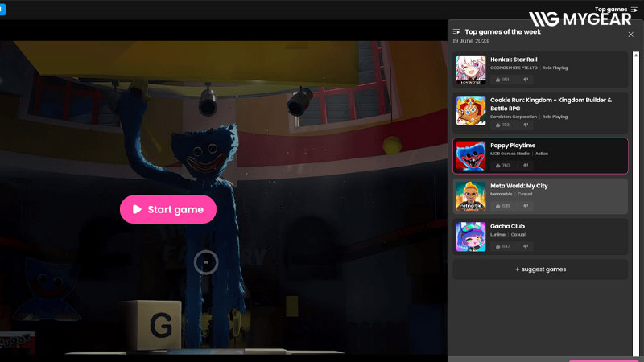Viewport: 644px width, 362px height.
Task: Click the COGNOSPHERE PTE. LTD developer label
Action: tap(514, 68)
